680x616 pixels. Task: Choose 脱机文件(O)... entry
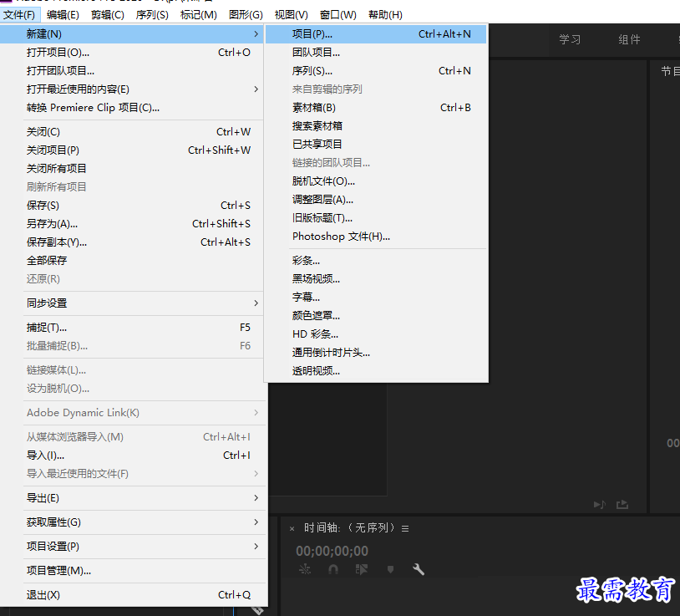click(x=376, y=181)
